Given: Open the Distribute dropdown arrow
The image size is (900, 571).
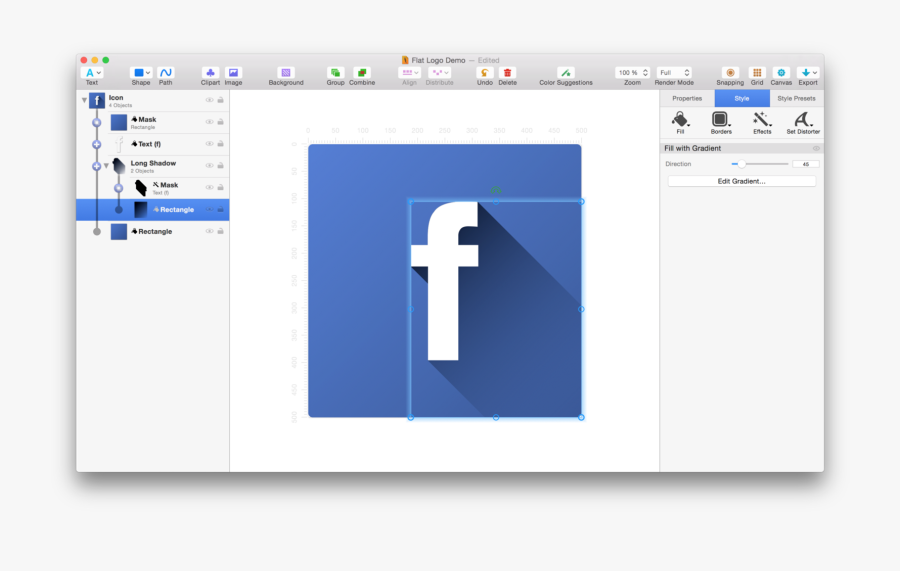Looking at the screenshot, I should 447,73.
